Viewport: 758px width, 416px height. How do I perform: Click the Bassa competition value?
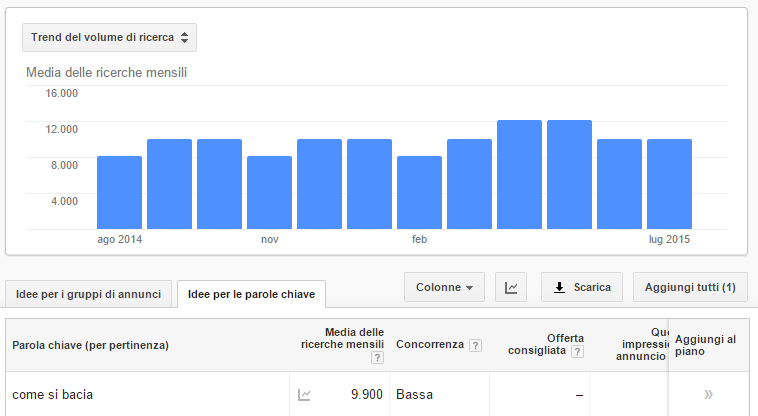(414, 394)
